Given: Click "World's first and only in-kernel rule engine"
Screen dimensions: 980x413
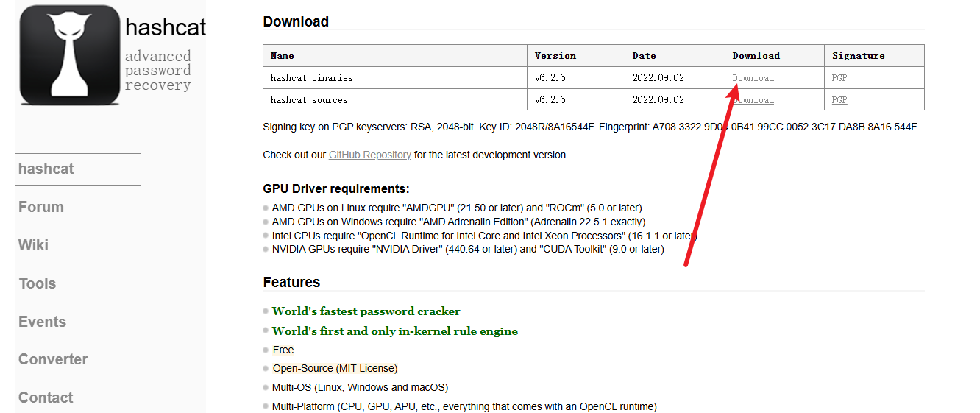Looking at the screenshot, I should (x=395, y=331).
